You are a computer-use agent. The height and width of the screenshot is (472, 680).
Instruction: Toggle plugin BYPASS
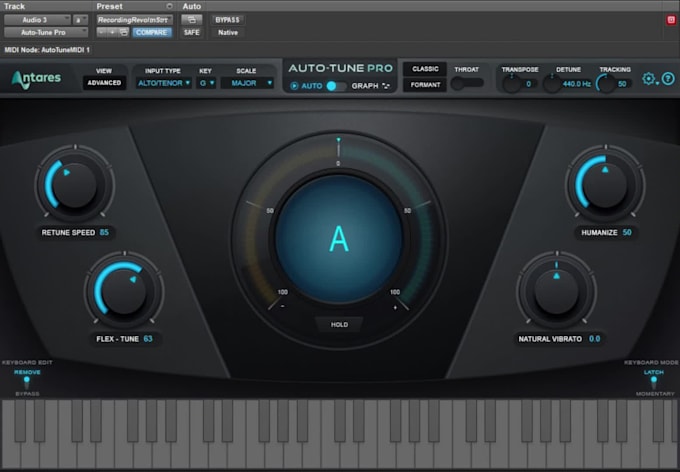[227, 20]
